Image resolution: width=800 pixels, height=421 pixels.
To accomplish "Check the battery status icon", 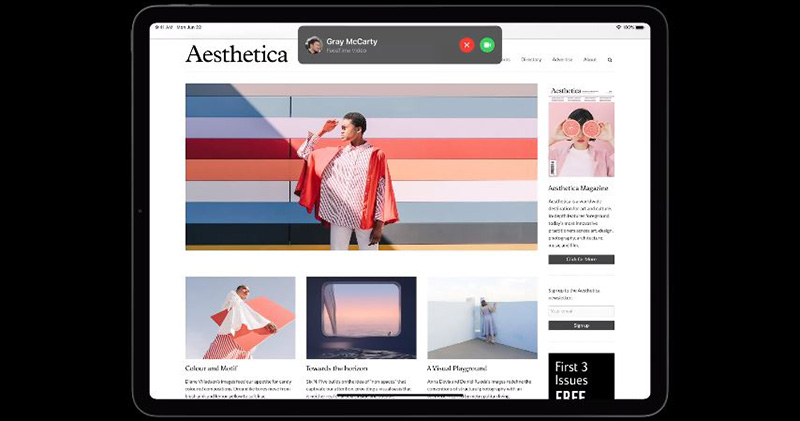I will pyautogui.click(x=640, y=27).
